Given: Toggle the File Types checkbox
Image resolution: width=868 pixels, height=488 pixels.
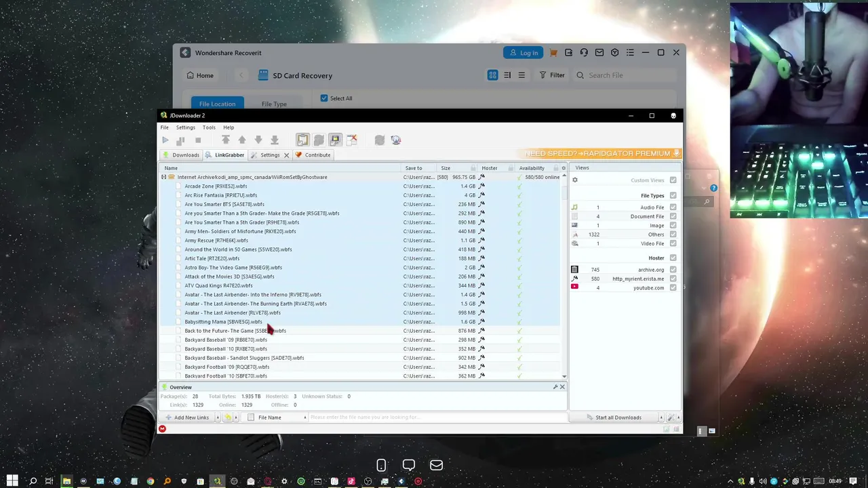Looking at the screenshot, I should pos(673,195).
